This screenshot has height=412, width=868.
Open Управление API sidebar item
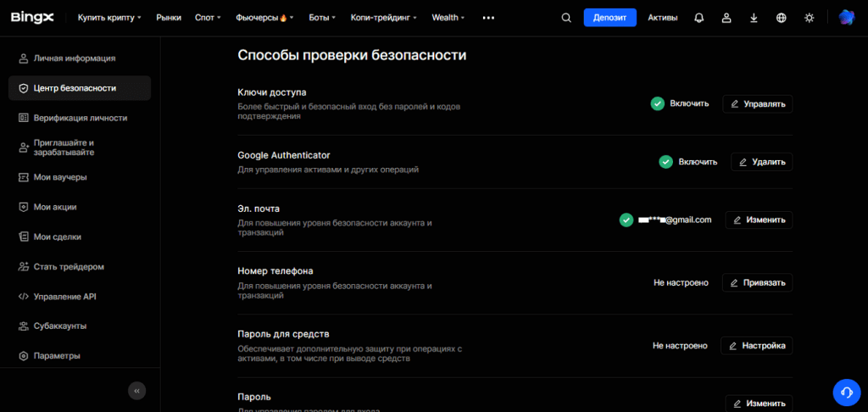[64, 296]
